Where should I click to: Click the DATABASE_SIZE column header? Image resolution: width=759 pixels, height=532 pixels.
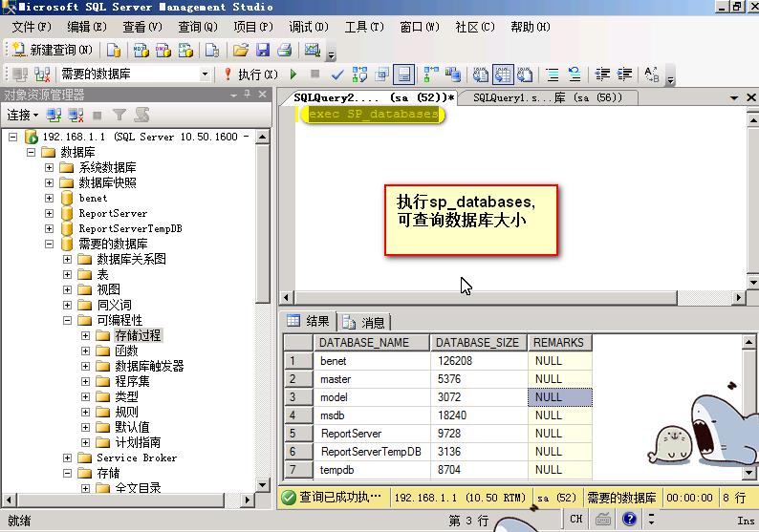478,343
